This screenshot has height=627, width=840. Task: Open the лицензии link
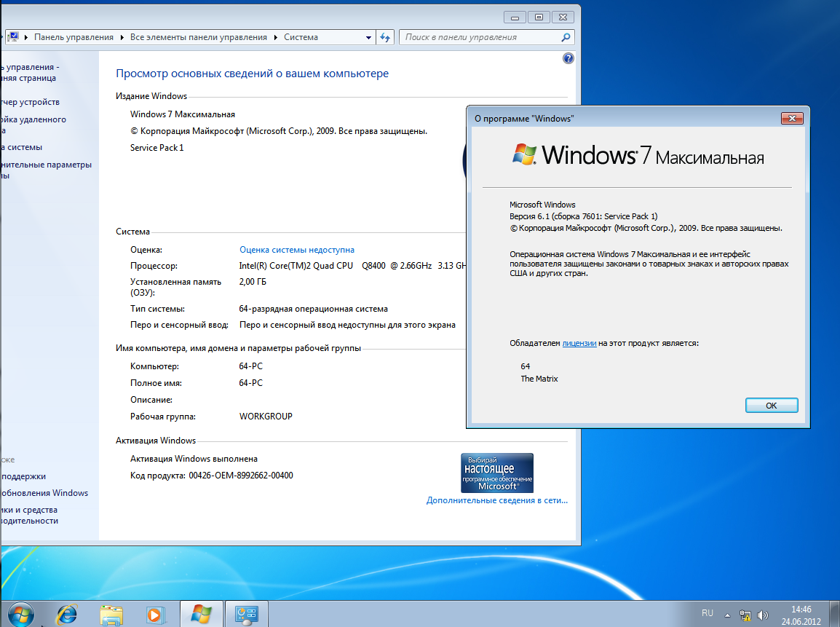[579, 343]
